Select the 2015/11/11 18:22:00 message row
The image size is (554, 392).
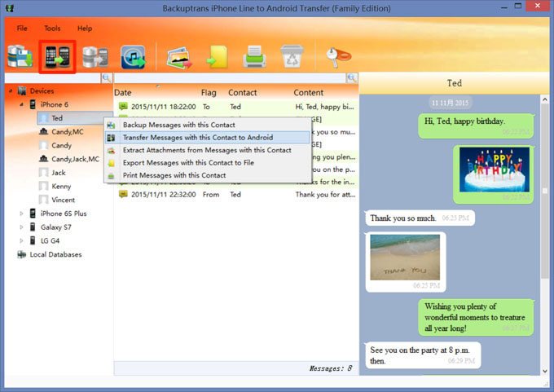coord(236,107)
